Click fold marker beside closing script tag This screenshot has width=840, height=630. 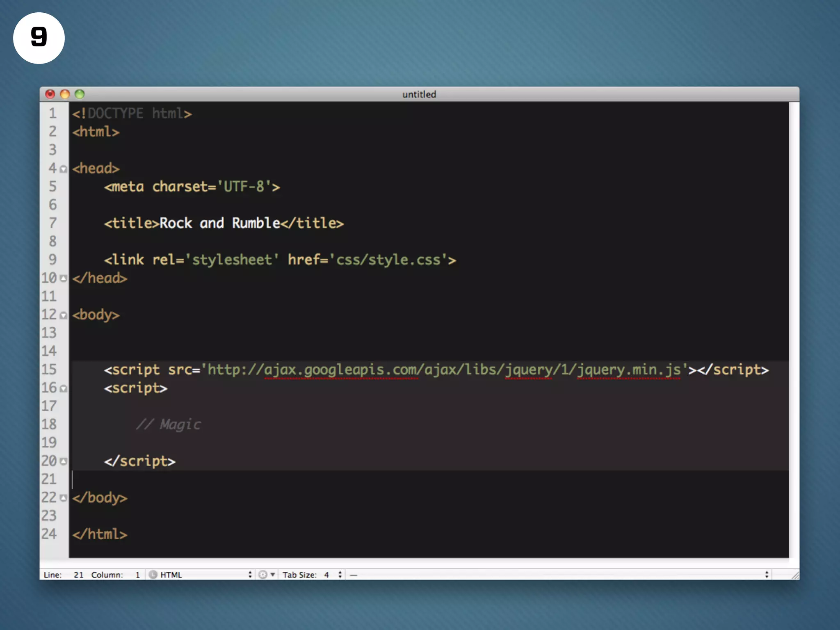[x=63, y=461]
